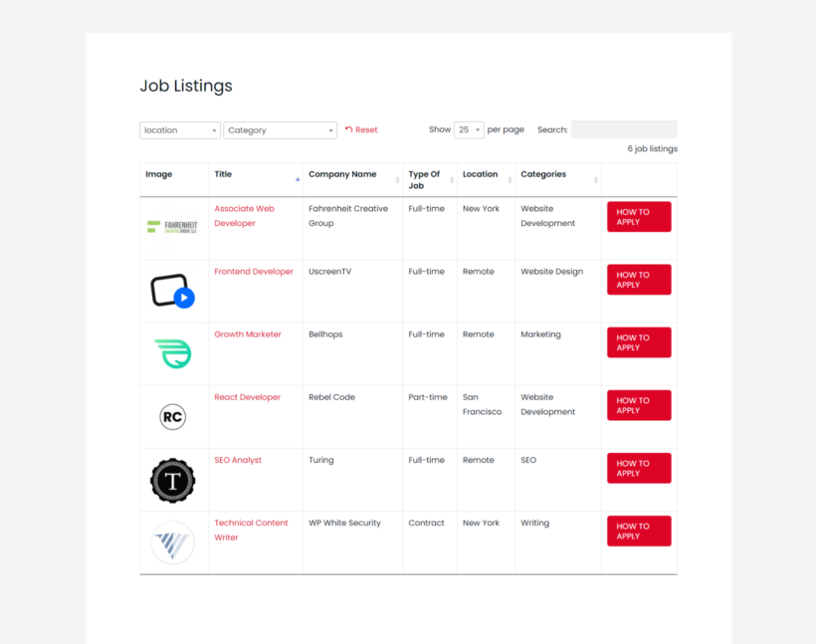Image resolution: width=816 pixels, height=644 pixels.
Task: Click the Bellhops green logo
Action: coord(172,353)
